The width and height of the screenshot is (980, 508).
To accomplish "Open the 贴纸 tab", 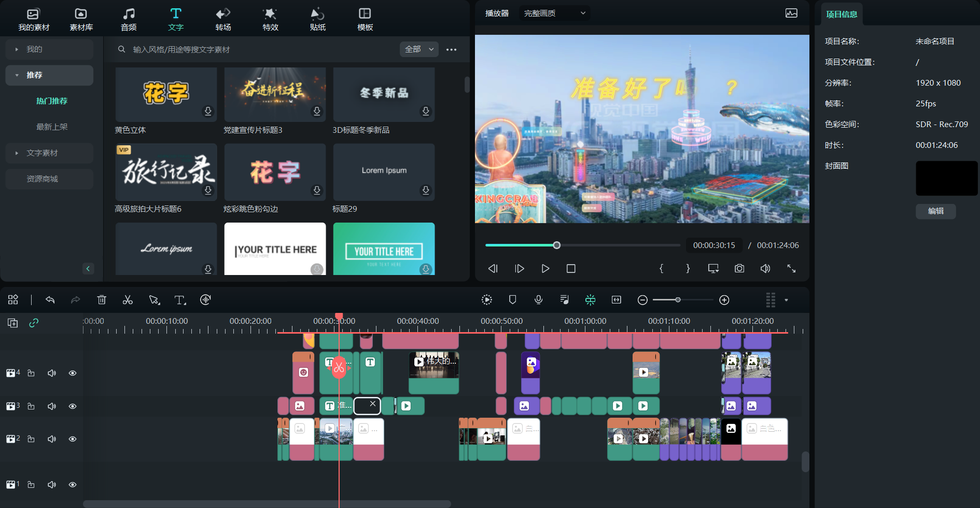I will [x=317, y=19].
